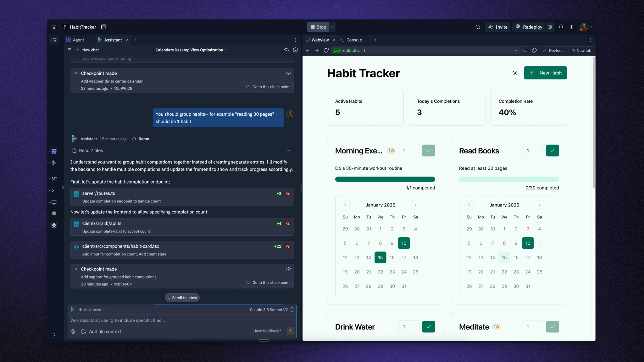
Task: Click the home icon in the top bar
Action: coord(54,27)
